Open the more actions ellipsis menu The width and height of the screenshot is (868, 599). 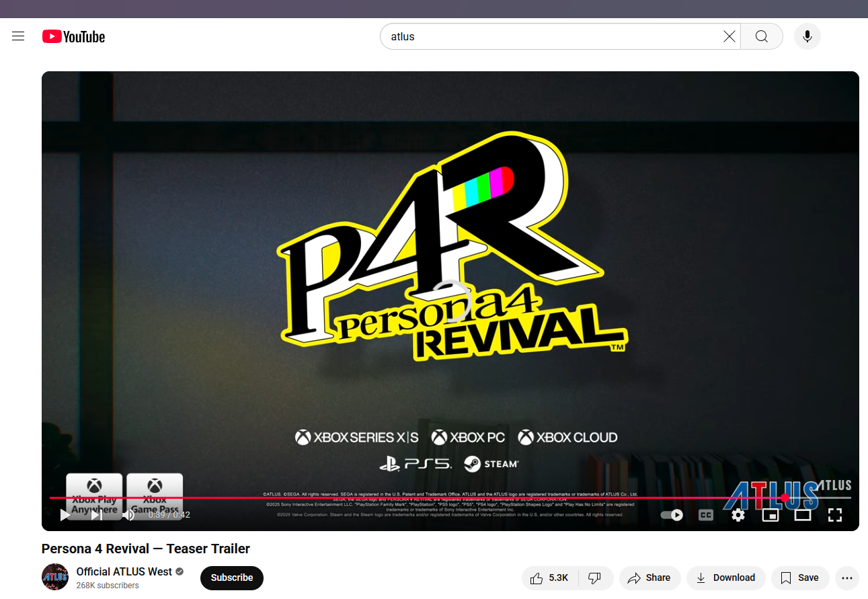(846, 577)
